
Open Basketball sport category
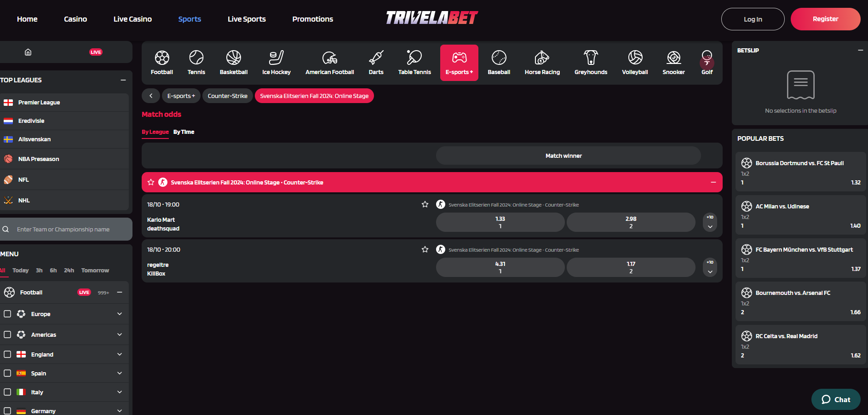click(x=234, y=63)
